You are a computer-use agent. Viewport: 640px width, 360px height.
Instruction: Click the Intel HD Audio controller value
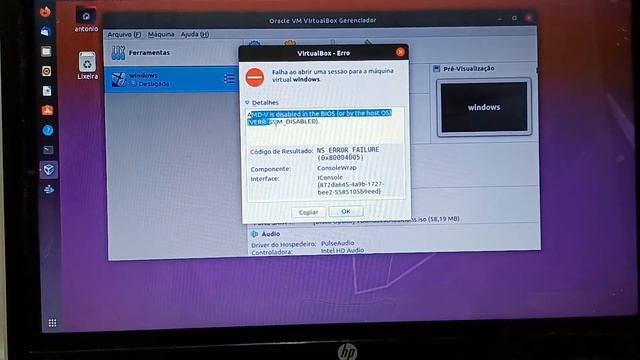[x=342, y=250]
